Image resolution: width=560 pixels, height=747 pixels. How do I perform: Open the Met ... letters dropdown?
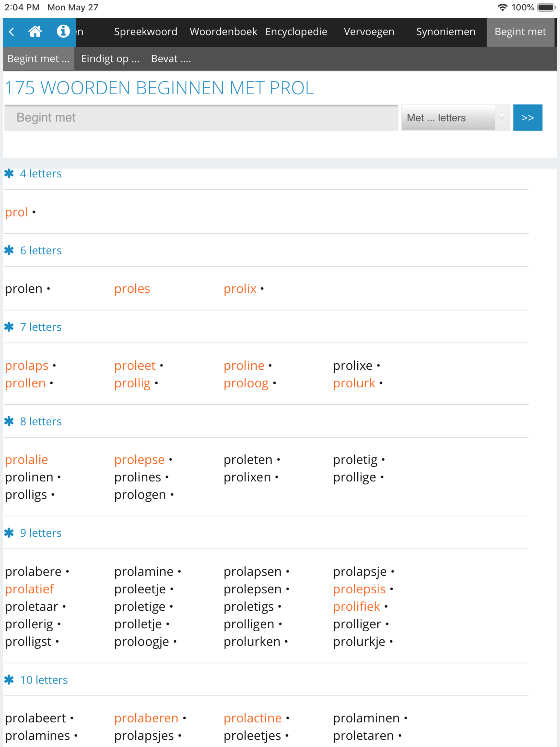click(x=455, y=118)
